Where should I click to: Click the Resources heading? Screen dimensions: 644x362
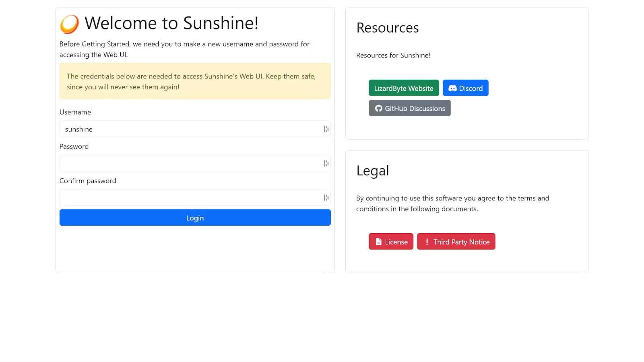(x=387, y=27)
